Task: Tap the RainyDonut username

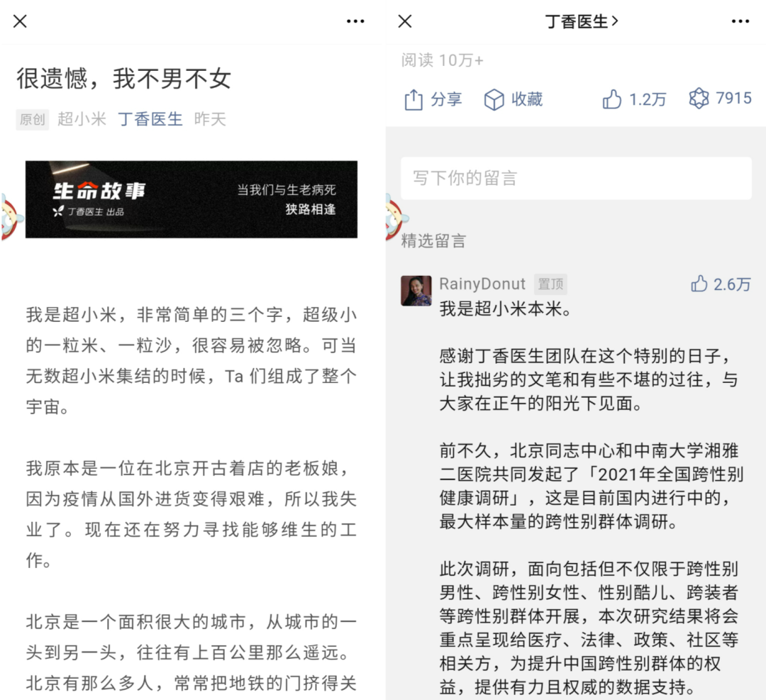Action: pos(482,284)
